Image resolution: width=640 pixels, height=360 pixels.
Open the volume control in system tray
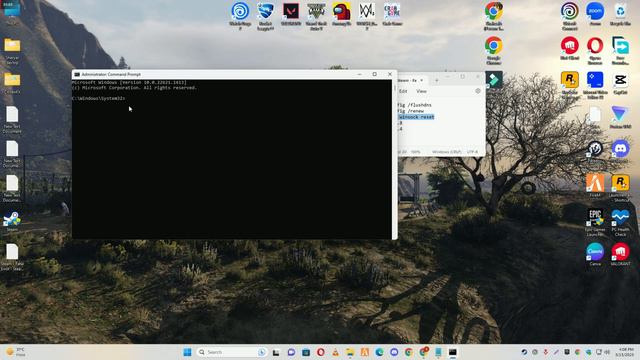(607, 352)
